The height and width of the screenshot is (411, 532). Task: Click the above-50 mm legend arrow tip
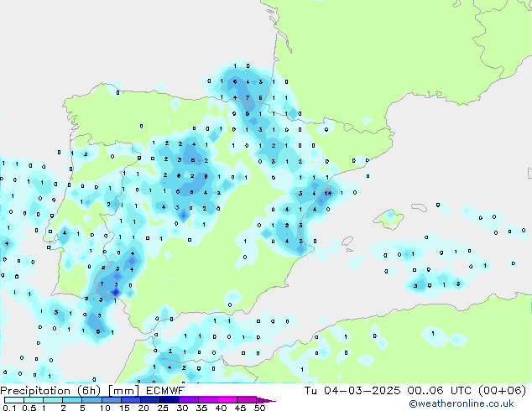click(266, 401)
